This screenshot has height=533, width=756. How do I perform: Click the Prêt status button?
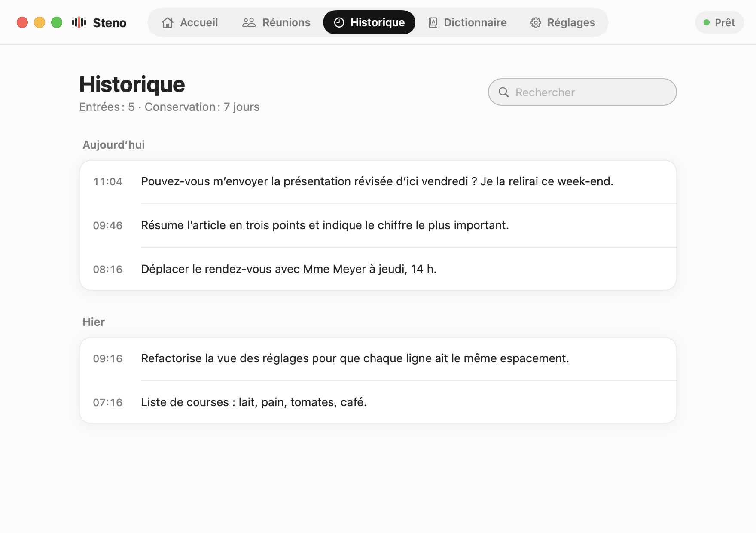[719, 22]
